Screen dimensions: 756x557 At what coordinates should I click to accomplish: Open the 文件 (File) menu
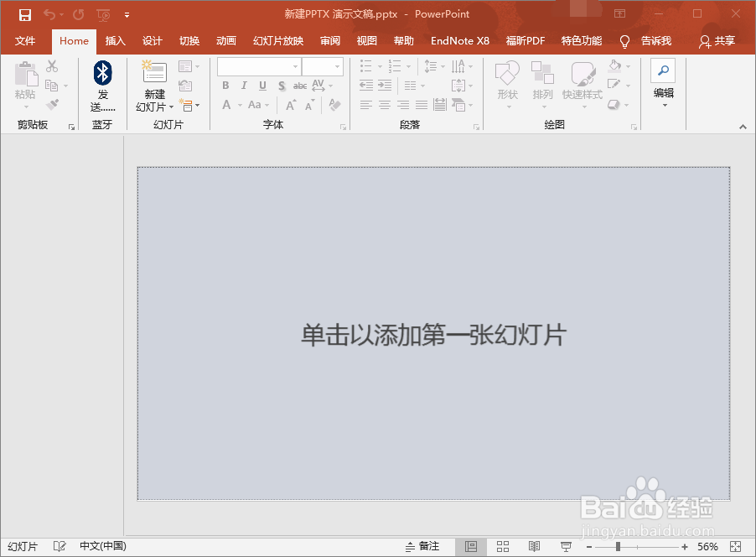pos(25,40)
